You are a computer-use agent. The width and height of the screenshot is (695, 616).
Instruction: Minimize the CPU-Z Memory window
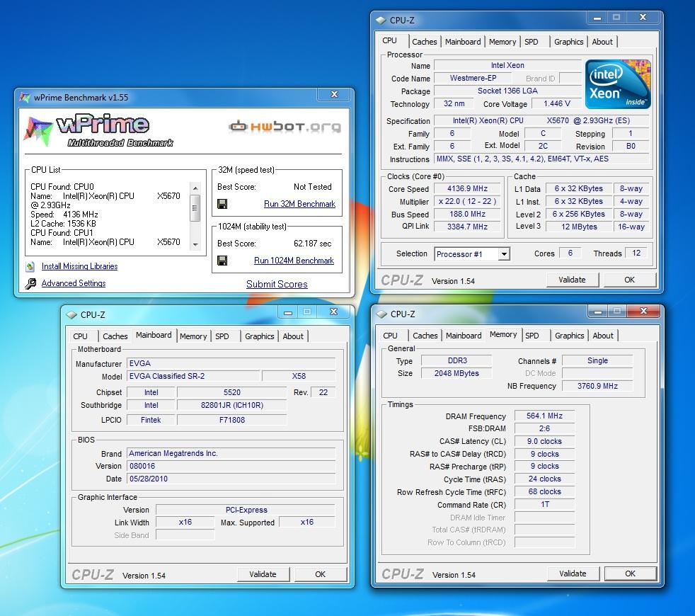pos(597,312)
